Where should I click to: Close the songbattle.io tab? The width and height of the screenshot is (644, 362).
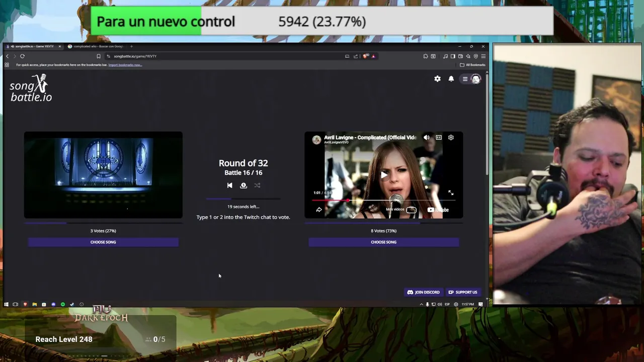[x=59, y=46]
